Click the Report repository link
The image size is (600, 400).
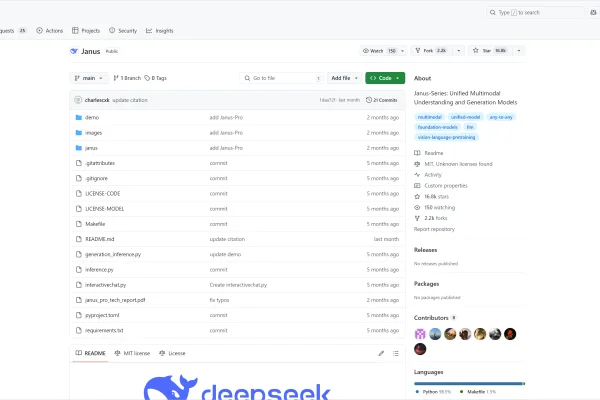434,229
